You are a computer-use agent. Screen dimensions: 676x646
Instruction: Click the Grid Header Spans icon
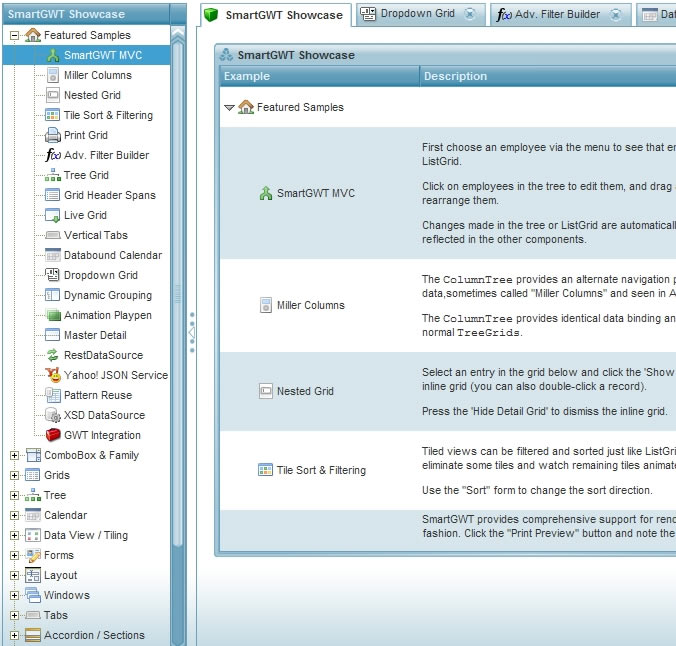point(53,195)
